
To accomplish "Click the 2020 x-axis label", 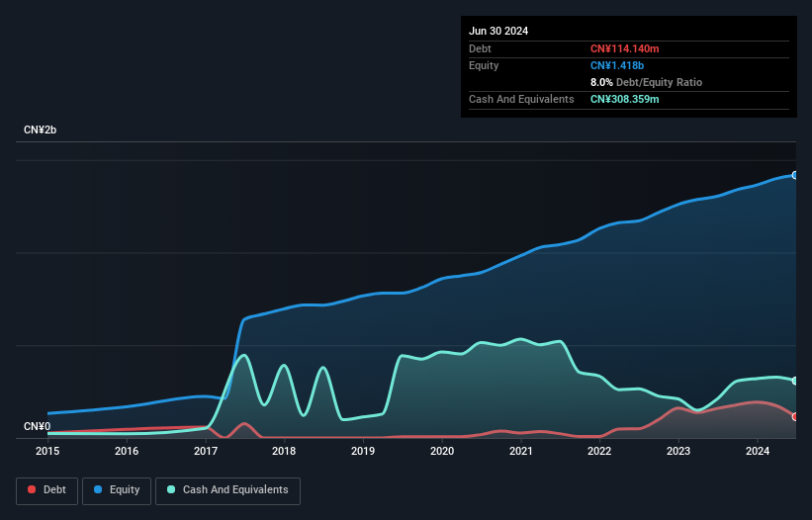I will [x=442, y=451].
